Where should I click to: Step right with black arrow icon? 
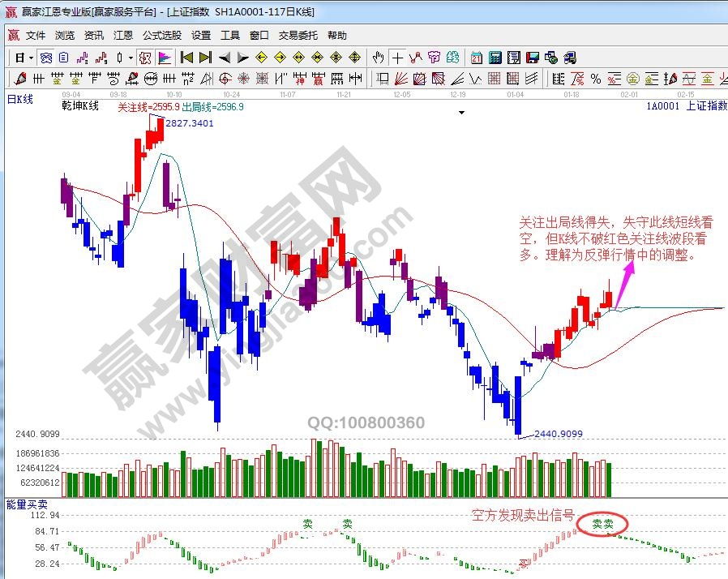coord(243,58)
